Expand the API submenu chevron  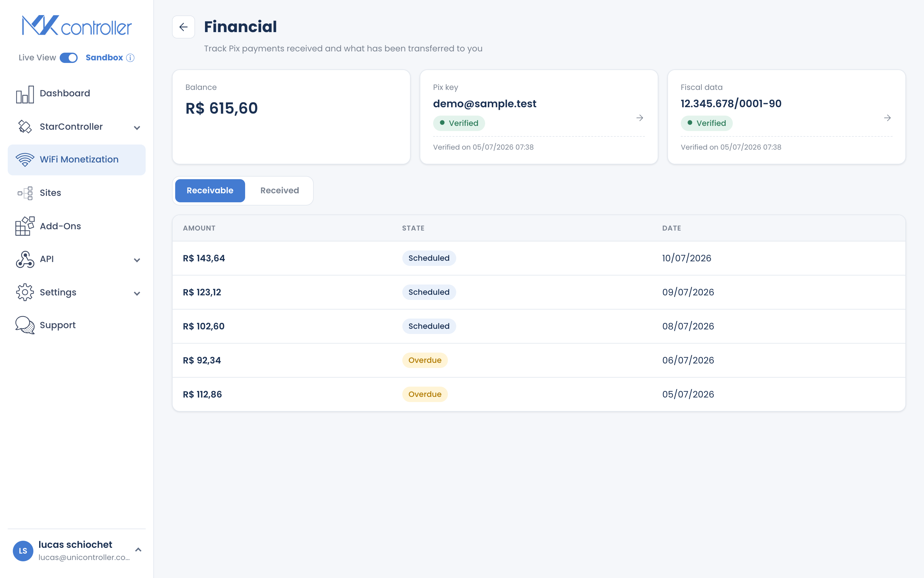tap(137, 260)
